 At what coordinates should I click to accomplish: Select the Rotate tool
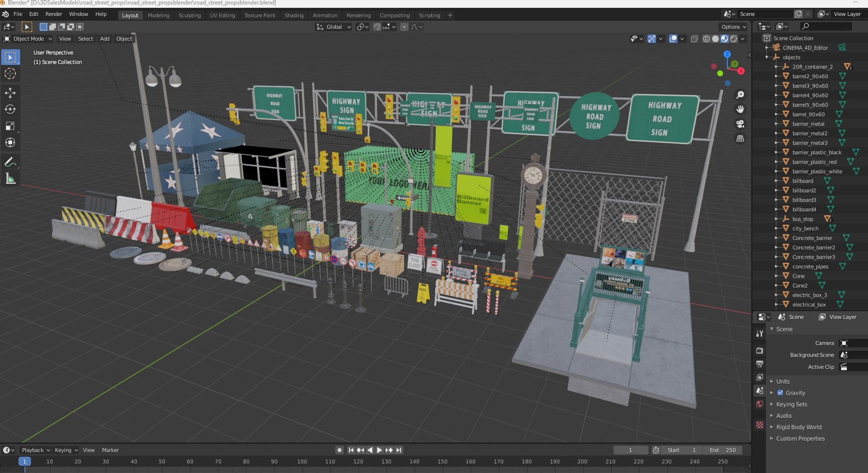pyautogui.click(x=10, y=109)
